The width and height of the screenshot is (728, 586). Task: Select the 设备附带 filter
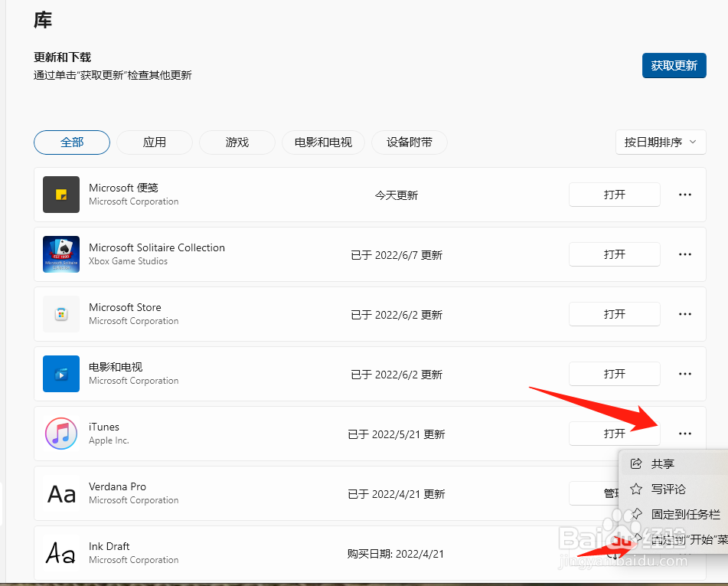click(409, 142)
